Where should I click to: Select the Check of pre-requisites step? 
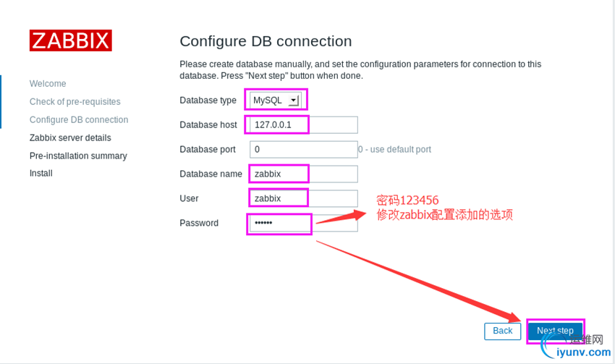75,102
